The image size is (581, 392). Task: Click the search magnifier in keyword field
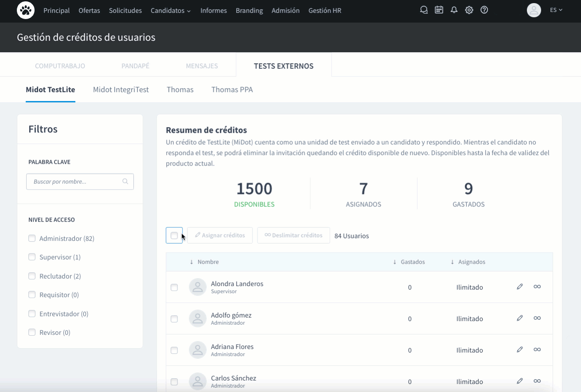pos(125,181)
